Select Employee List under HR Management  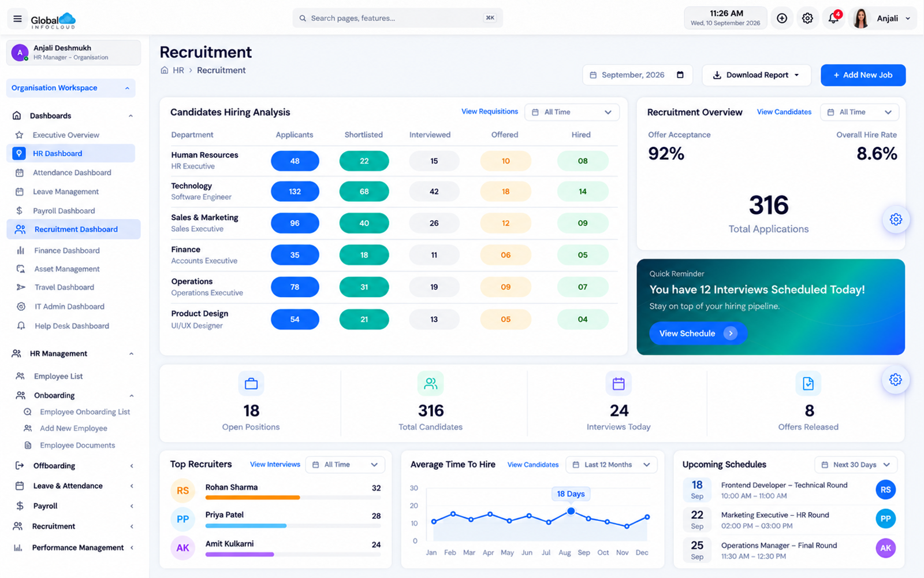pyautogui.click(x=58, y=376)
